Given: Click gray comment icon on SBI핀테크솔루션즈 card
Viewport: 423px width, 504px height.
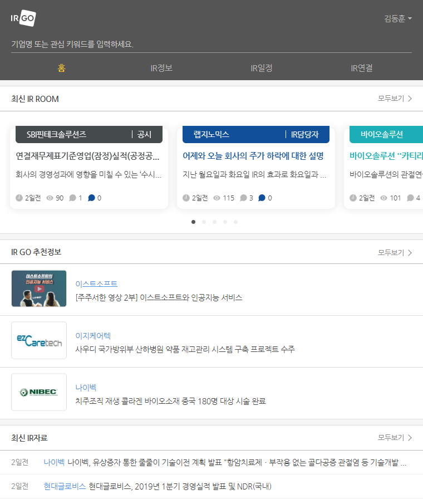Looking at the screenshot, I should [73, 198].
